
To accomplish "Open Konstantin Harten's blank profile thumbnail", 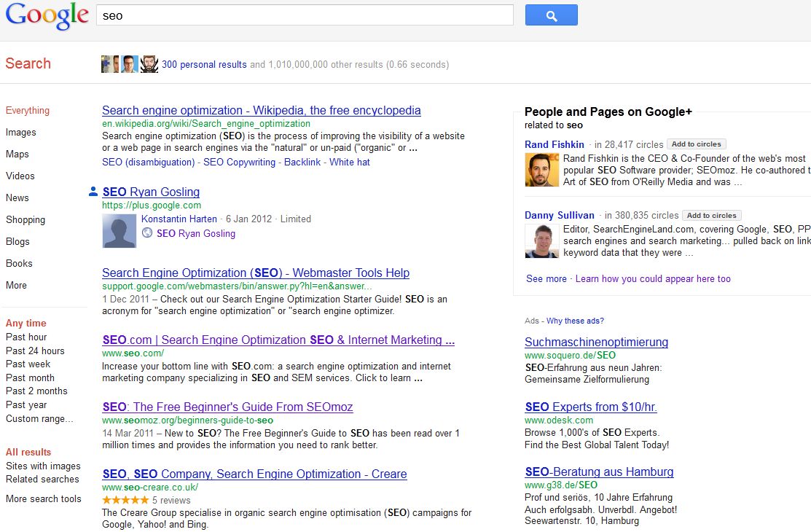I will coord(120,231).
